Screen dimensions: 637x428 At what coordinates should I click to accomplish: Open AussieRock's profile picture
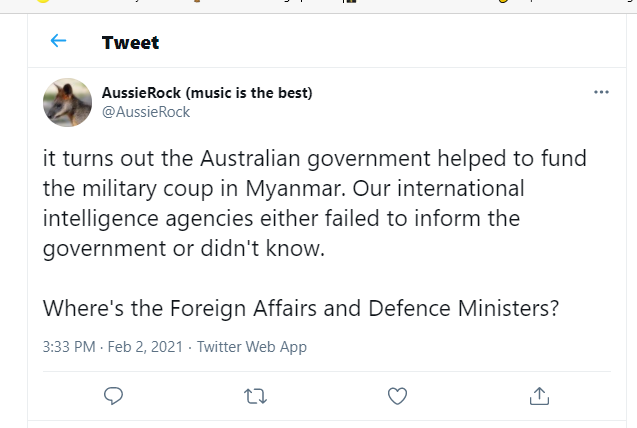68,102
